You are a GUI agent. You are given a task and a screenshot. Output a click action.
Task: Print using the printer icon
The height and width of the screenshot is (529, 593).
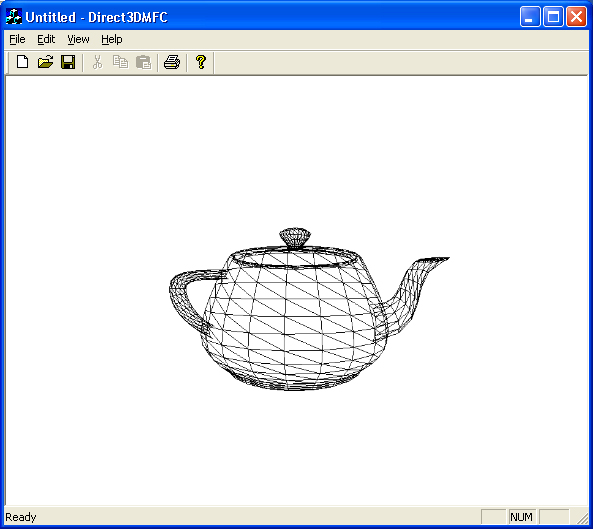(172, 62)
